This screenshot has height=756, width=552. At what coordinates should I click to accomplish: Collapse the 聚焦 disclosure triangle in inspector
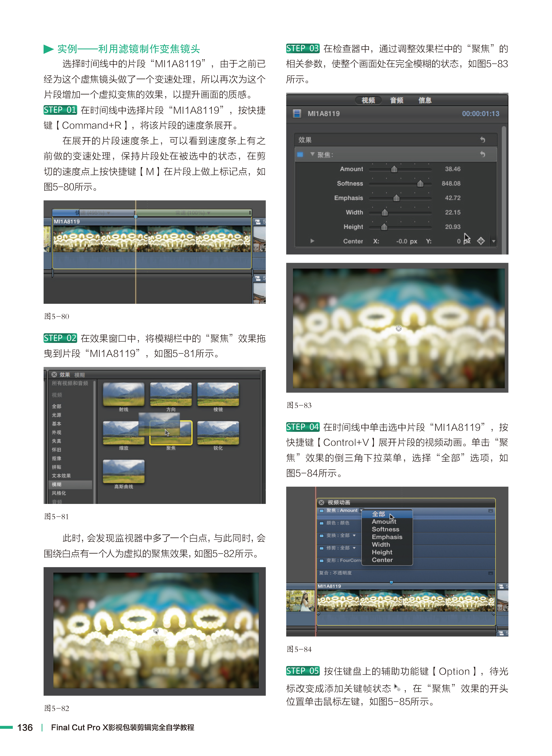click(x=312, y=154)
